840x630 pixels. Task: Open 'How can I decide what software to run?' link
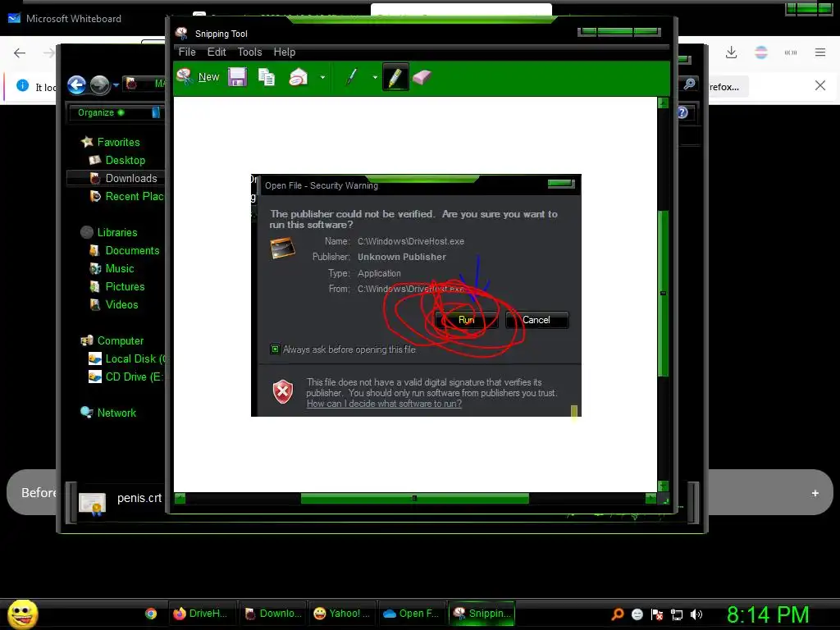pos(384,404)
